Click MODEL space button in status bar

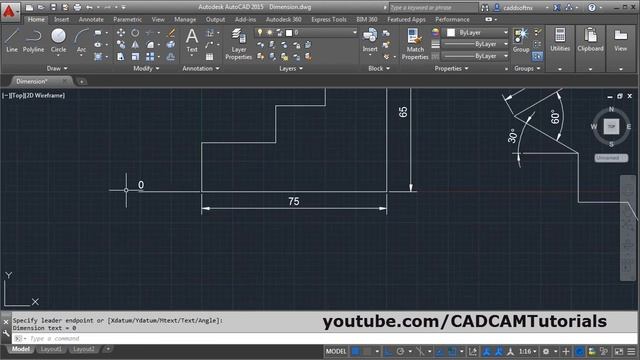[x=336, y=351]
